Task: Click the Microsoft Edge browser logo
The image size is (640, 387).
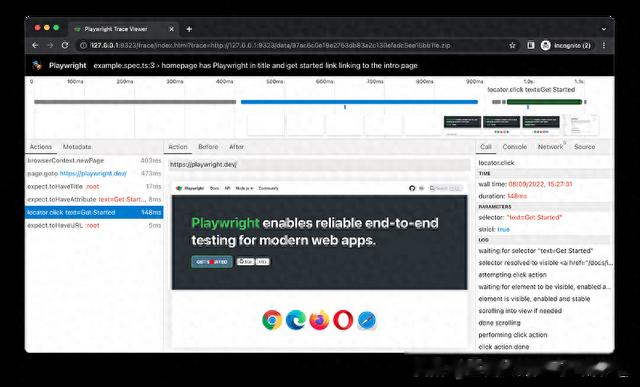Action: coord(296,320)
